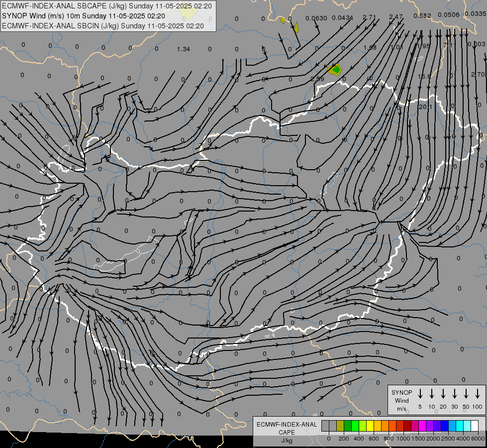Click the 2.71 value on the map
Screen dimensions: 487x448
369,17
